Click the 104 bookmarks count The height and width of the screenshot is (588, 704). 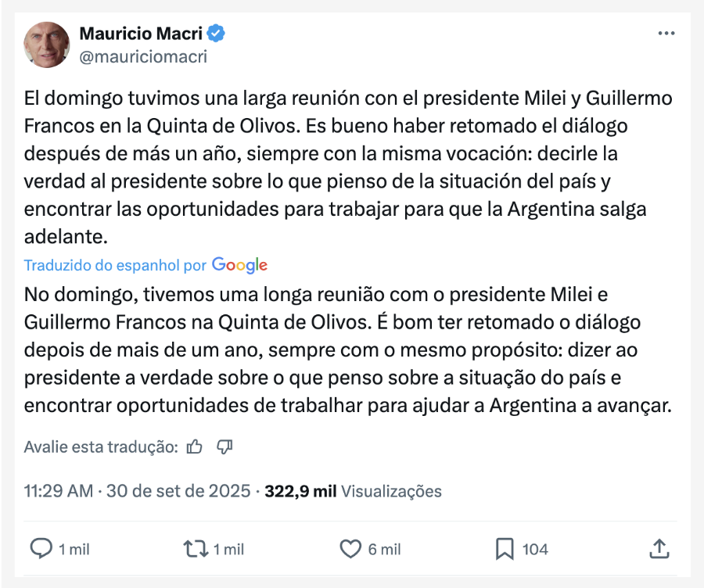[535, 550]
